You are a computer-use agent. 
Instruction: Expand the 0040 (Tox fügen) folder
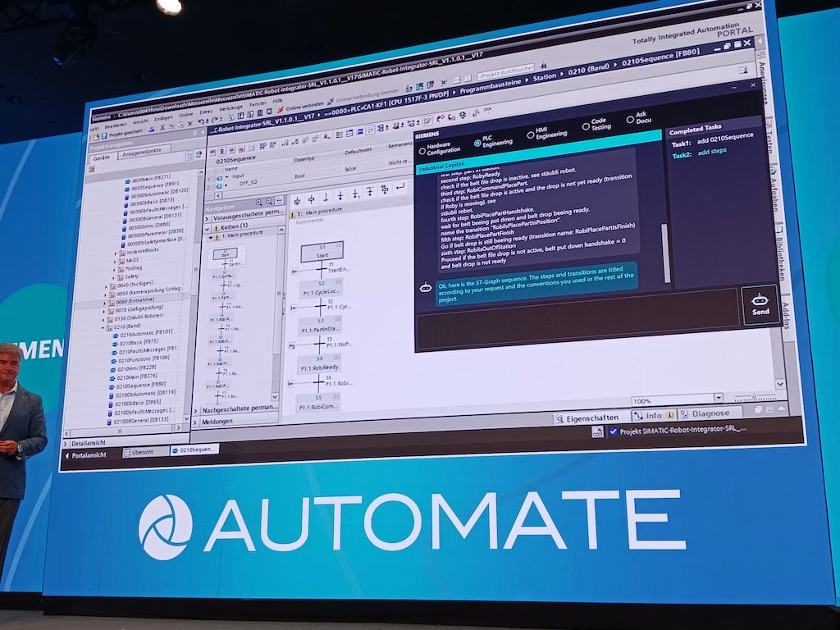pyautogui.click(x=106, y=287)
